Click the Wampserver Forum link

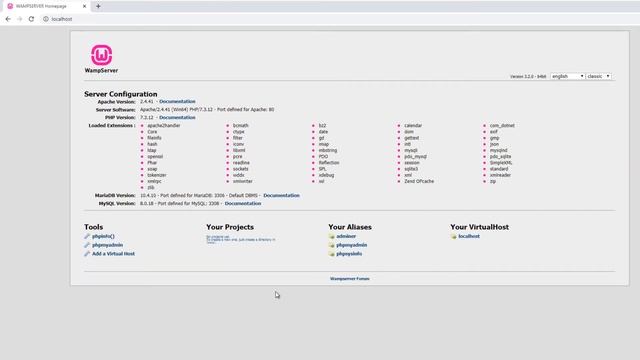(349, 279)
